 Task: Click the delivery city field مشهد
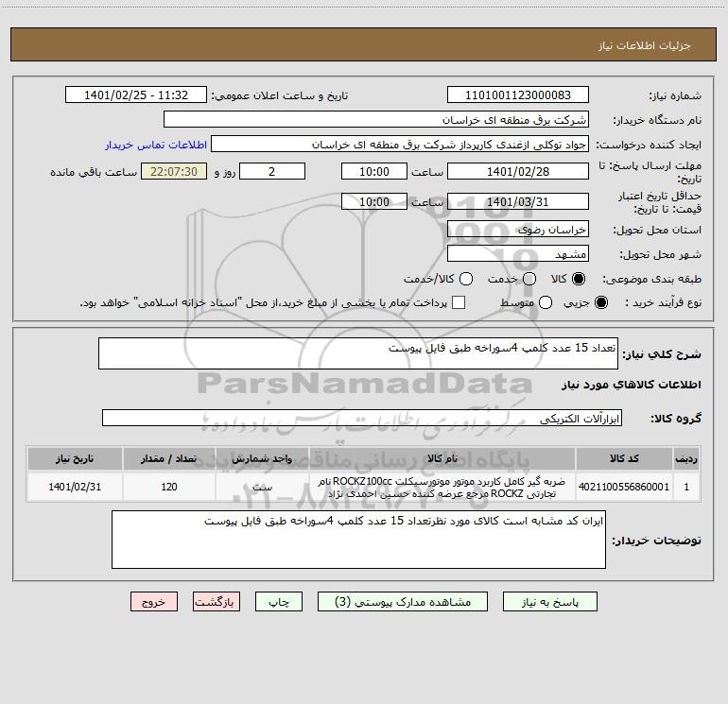(x=518, y=254)
